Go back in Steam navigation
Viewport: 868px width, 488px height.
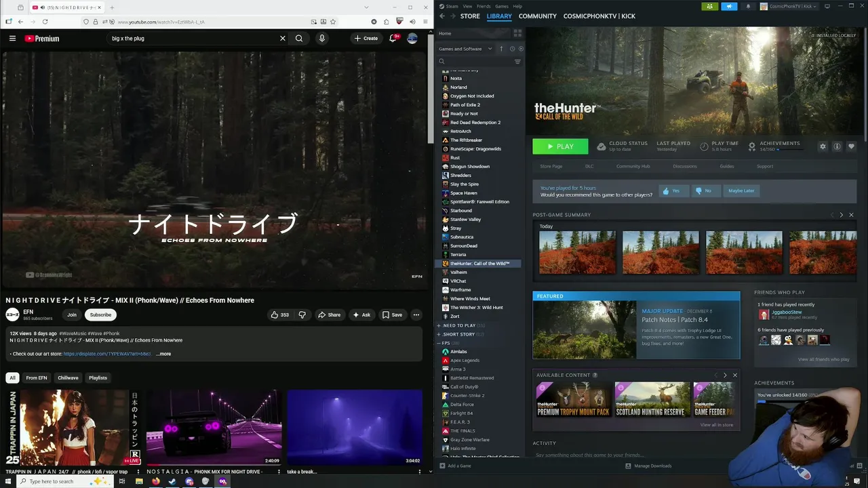pyautogui.click(x=442, y=16)
